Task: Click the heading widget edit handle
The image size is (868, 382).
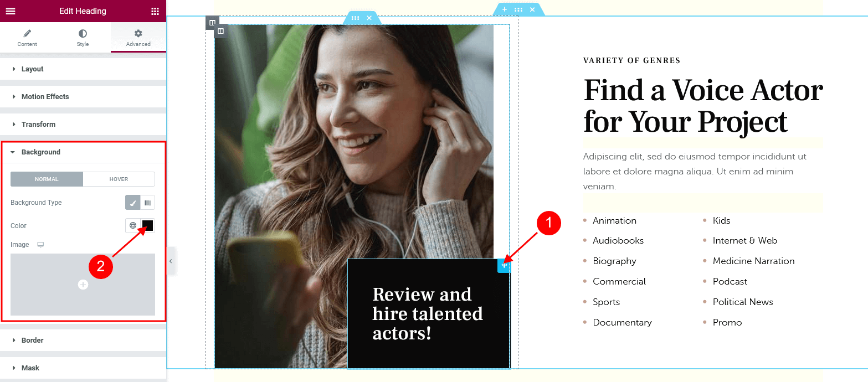Action: click(x=504, y=266)
